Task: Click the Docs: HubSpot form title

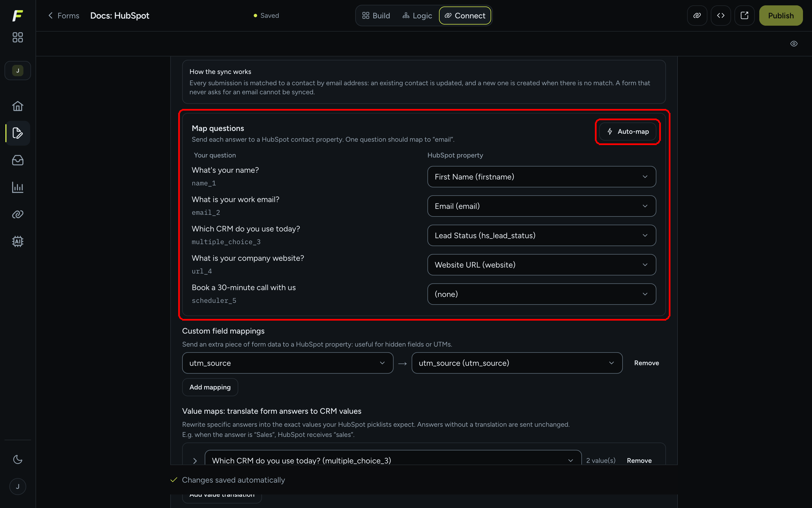Action: 120,16
